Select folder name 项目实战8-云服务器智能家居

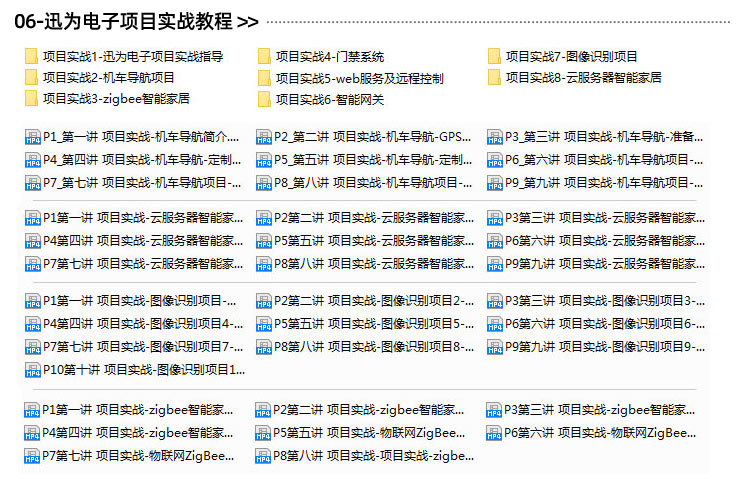[x=584, y=78]
